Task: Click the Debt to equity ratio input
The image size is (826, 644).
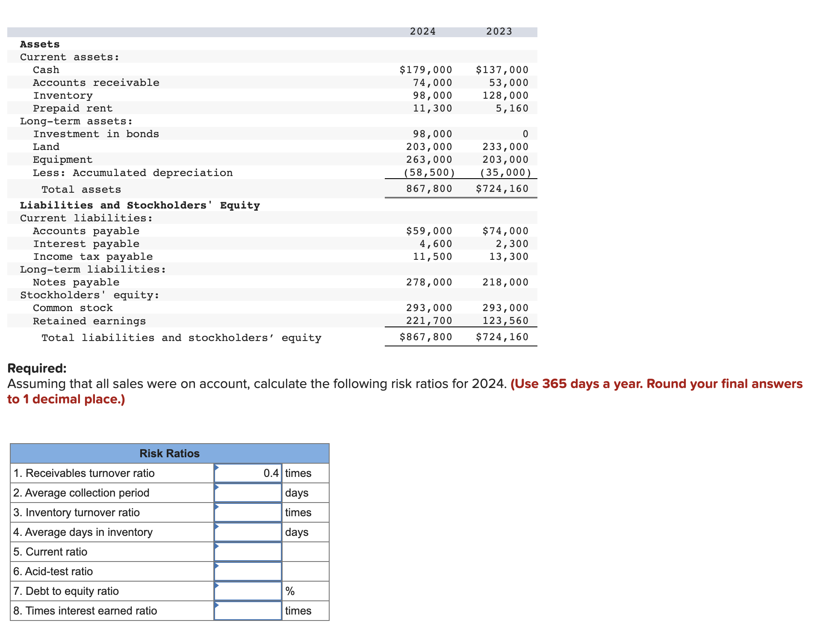Action: 248,591
